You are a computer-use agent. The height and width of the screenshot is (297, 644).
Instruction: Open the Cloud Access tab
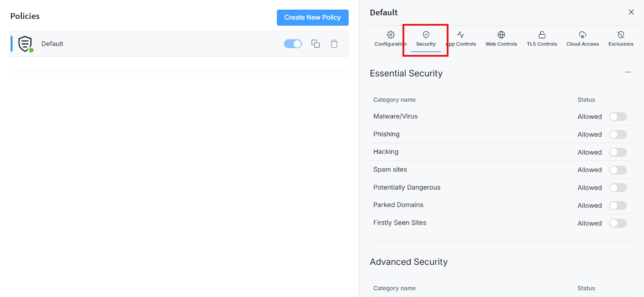[582, 39]
